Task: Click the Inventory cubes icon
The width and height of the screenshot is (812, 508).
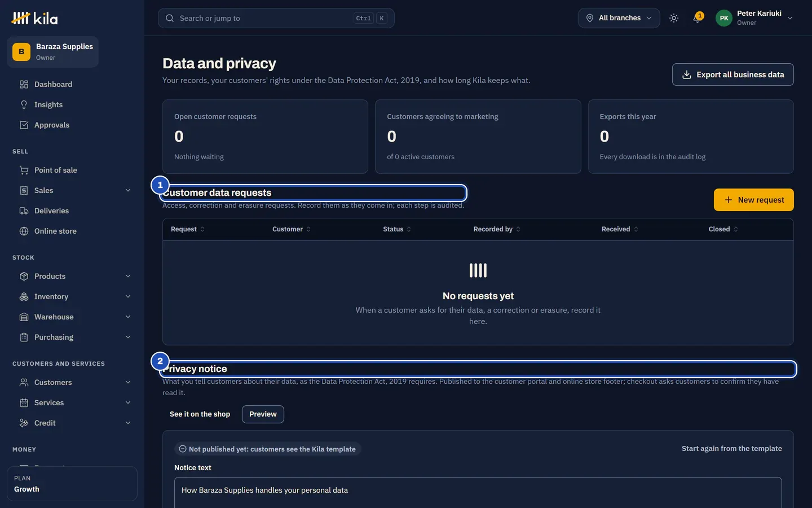Action: click(x=24, y=296)
